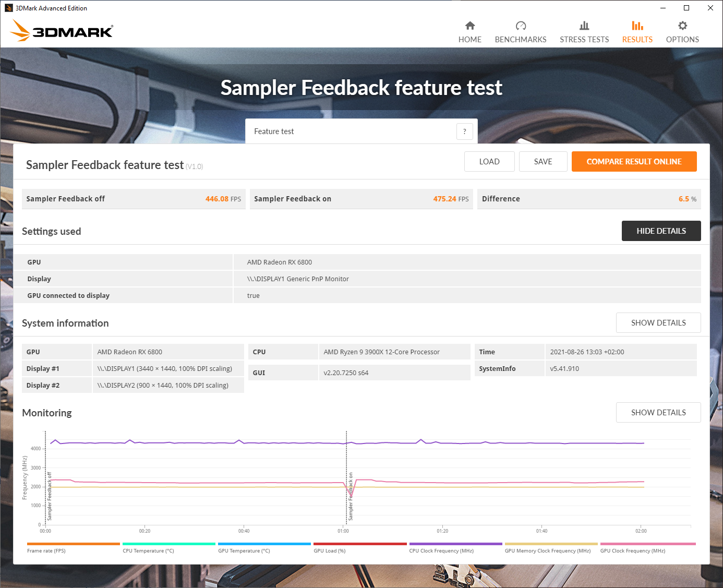Viewport: 723px width, 588px height.
Task: Maximize the 3DMark window
Action: [x=686, y=8]
